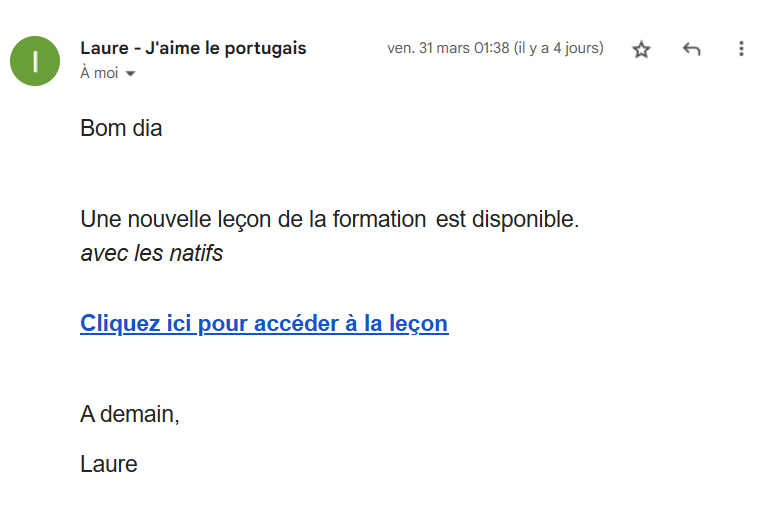The height and width of the screenshot is (514, 771).
Task: Click "Une nouvelle leçon" at sentence start
Action: pyautogui.click(x=176, y=219)
